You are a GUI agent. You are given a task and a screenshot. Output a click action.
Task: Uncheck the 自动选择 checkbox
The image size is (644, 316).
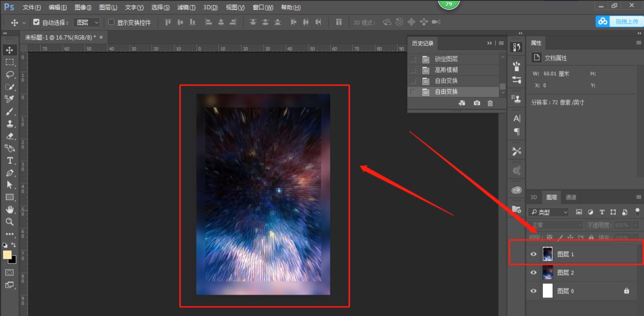point(36,22)
